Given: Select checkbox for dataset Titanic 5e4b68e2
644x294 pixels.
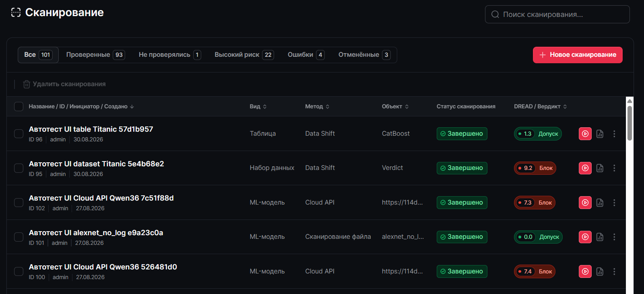Looking at the screenshot, I should coord(19,168).
